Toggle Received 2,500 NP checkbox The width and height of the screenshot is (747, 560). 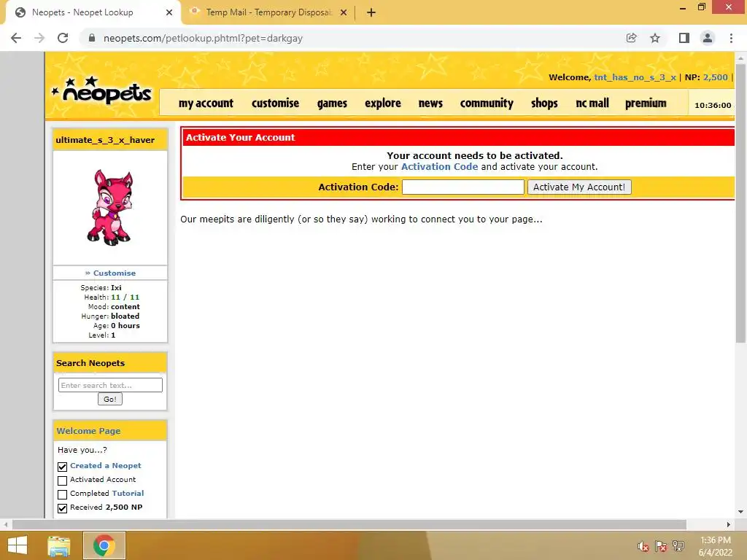pos(63,508)
